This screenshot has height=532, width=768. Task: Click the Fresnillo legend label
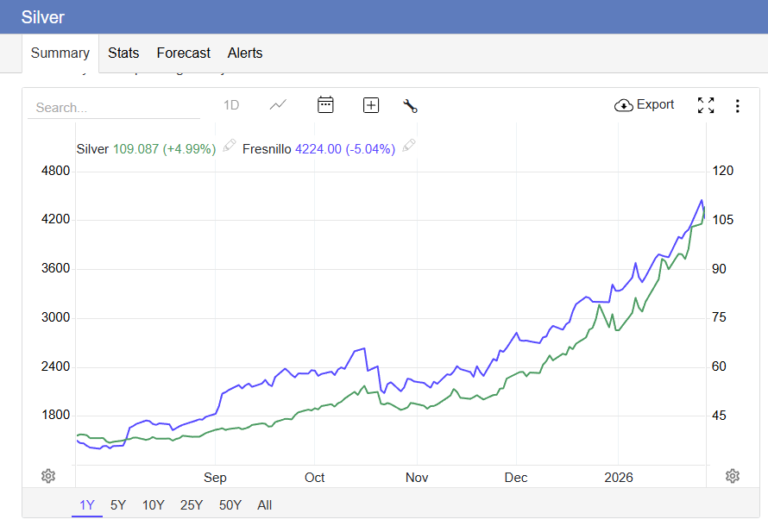[268, 148]
